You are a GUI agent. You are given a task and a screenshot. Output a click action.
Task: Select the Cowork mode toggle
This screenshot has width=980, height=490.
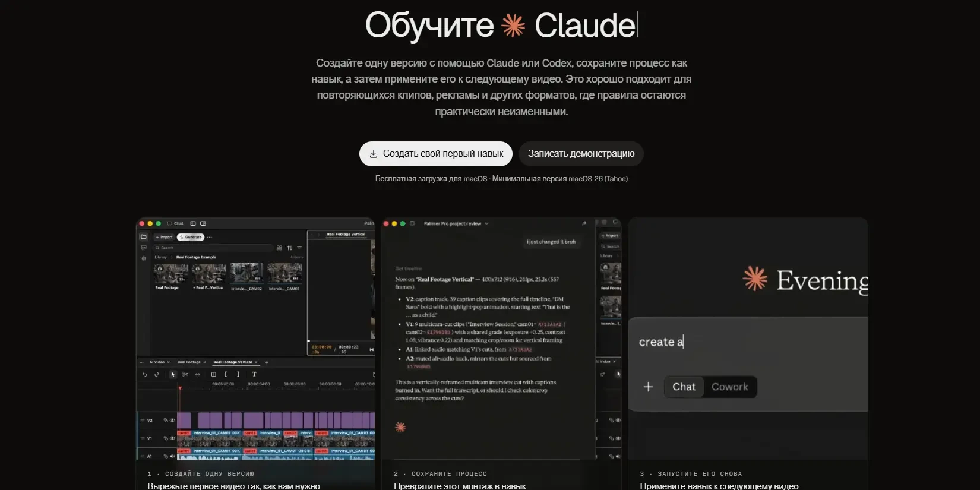click(x=730, y=387)
